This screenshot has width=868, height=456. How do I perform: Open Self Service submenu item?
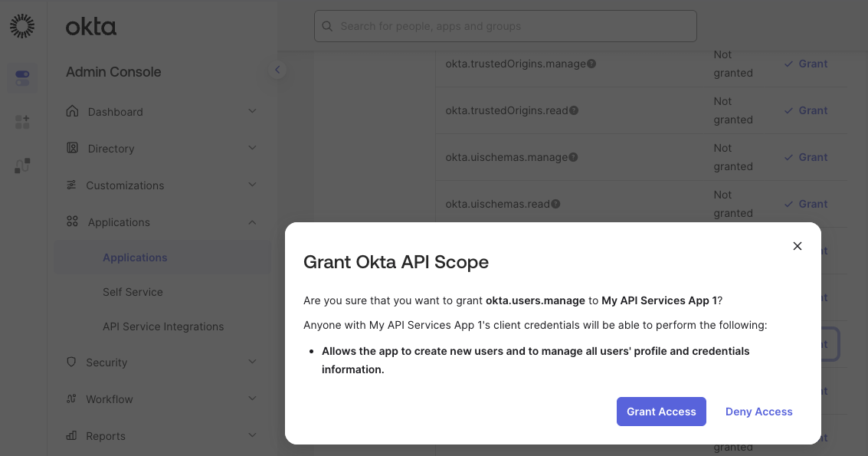[x=133, y=292]
